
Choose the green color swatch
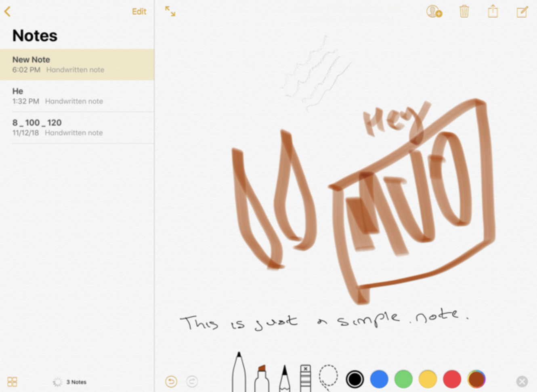click(x=403, y=379)
